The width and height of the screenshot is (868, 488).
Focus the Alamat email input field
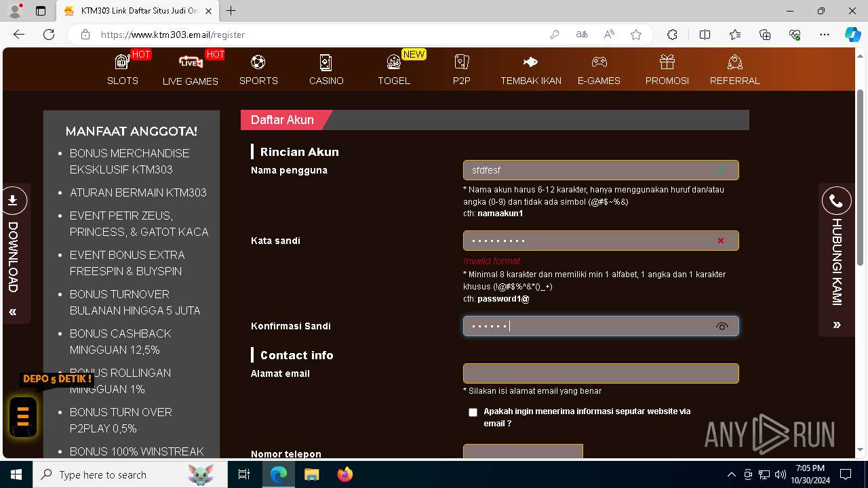[601, 373]
